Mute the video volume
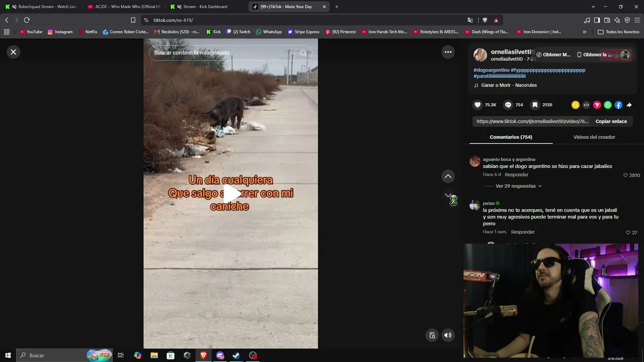The image size is (644, 362). point(448,335)
